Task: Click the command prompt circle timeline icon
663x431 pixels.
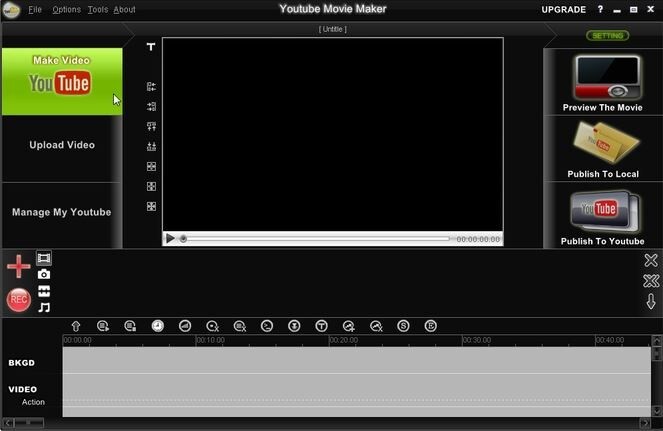Action: click(267, 326)
